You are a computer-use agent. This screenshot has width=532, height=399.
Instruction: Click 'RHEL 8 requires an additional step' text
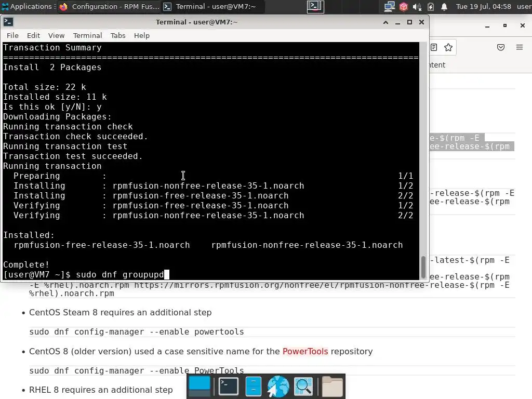pyautogui.click(x=101, y=390)
